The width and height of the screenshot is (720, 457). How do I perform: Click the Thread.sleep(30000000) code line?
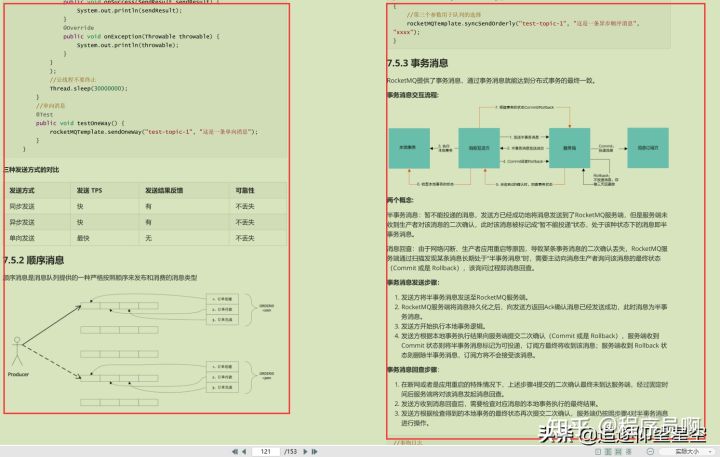click(88, 88)
